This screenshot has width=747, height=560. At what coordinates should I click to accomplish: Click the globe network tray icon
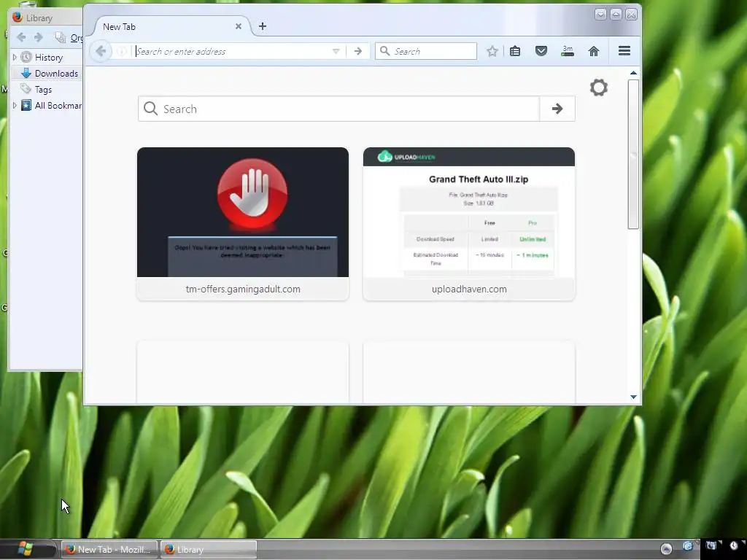coord(688,546)
